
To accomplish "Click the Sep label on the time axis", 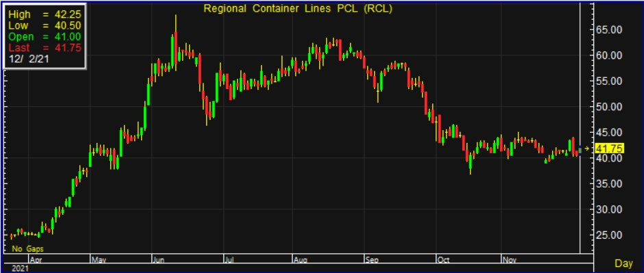I will coord(372,259).
